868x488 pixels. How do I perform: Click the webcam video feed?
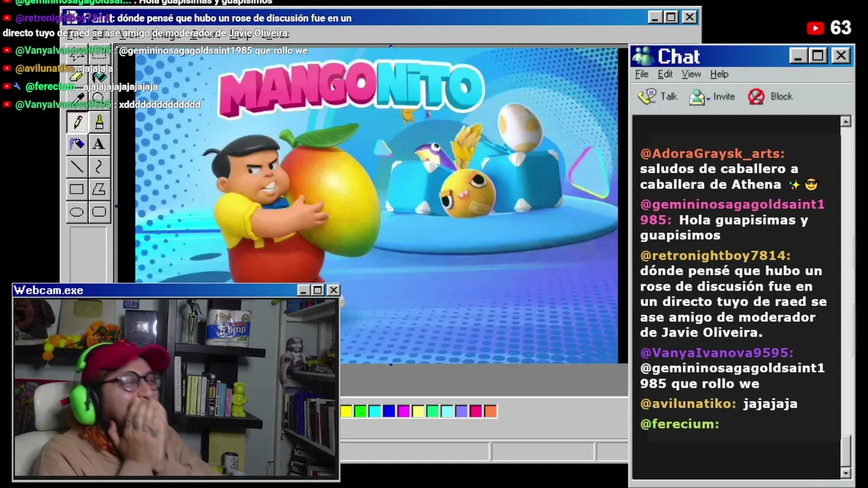coord(176,388)
